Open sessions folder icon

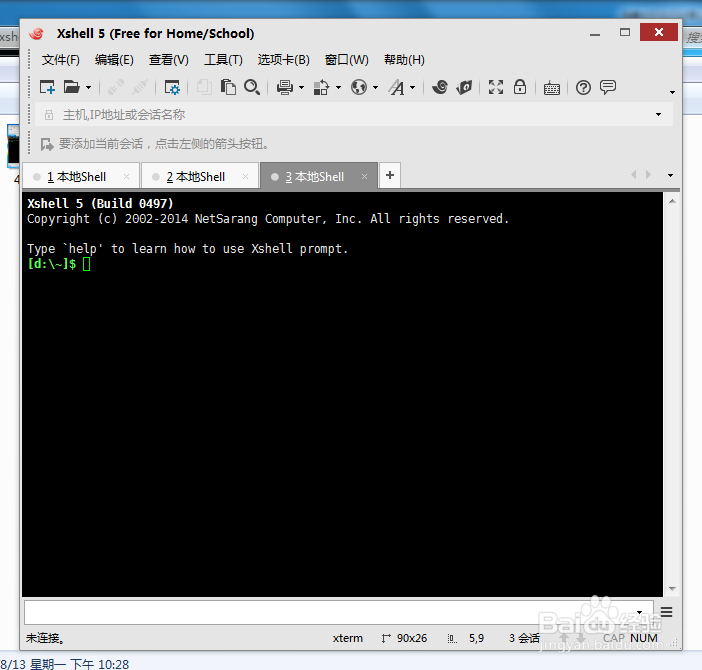click(71, 87)
